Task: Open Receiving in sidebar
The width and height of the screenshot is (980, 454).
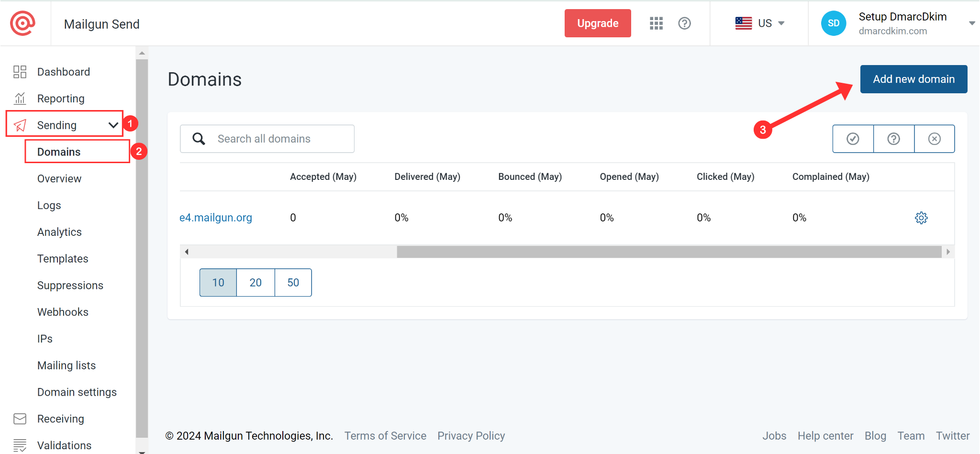Action: [x=61, y=419]
